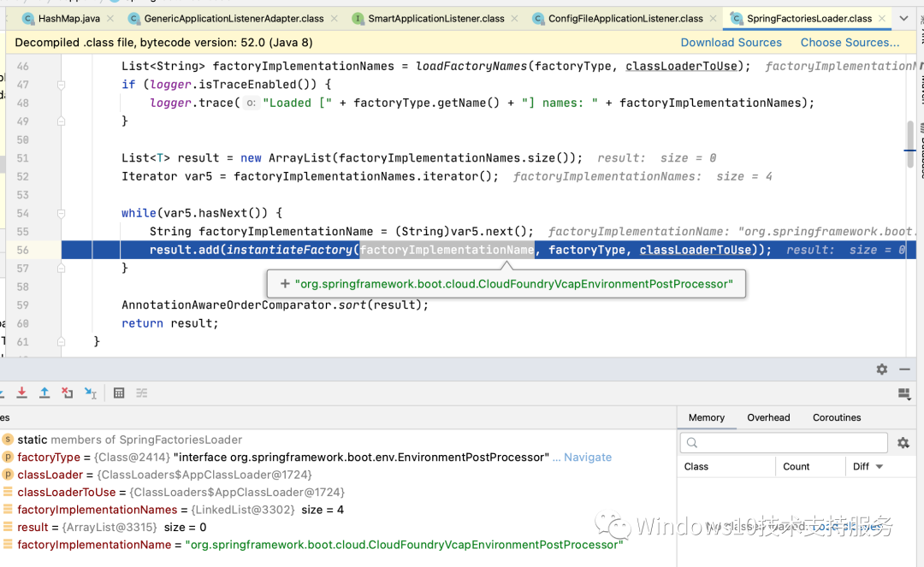Open the Layout Settings icon in debugger

click(x=904, y=393)
